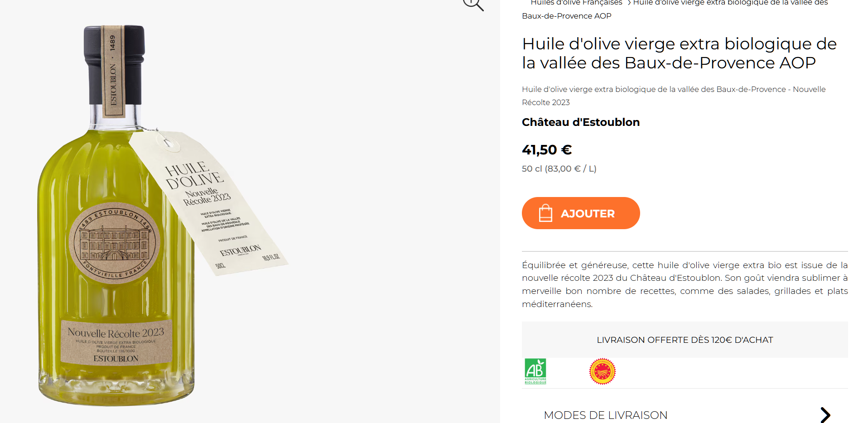
Task: Click the shopping bag icon in AJOUTER button
Action: (x=545, y=213)
